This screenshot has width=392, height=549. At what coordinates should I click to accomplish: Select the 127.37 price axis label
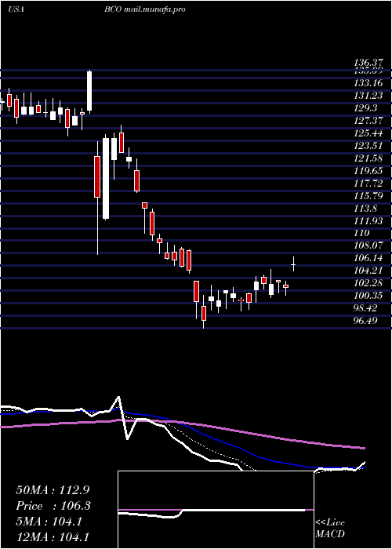point(368,121)
